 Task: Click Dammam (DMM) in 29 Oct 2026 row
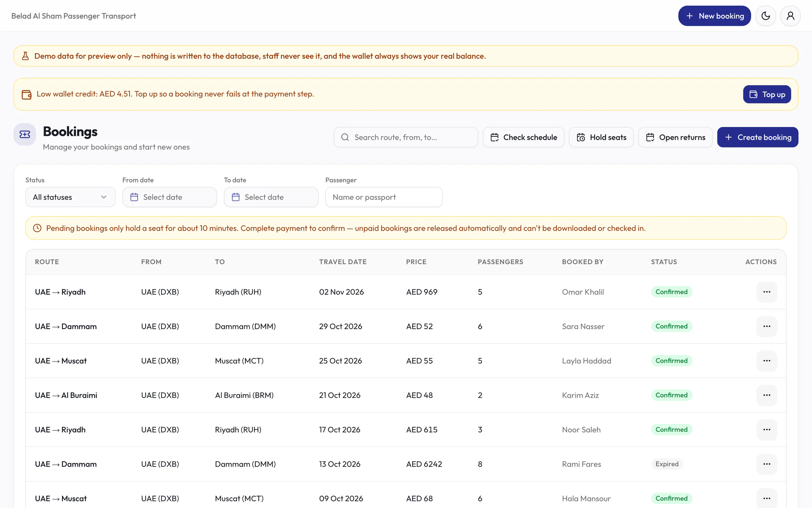click(245, 326)
